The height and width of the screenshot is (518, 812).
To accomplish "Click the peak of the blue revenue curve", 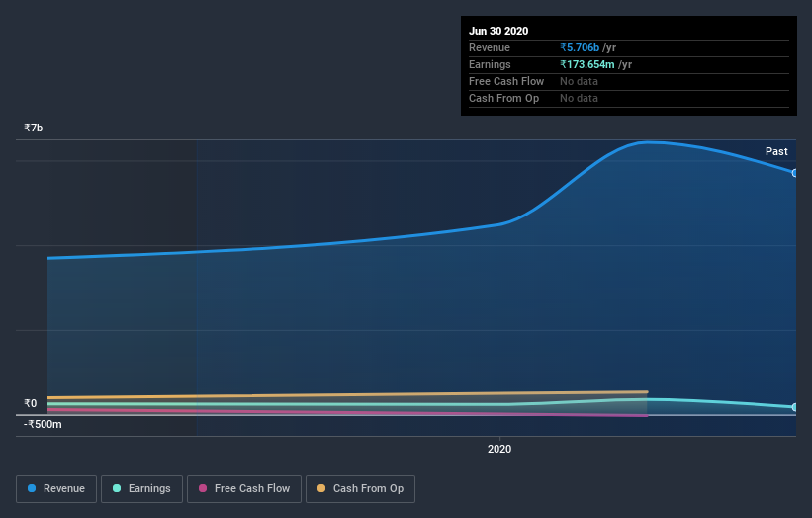I will point(649,142).
